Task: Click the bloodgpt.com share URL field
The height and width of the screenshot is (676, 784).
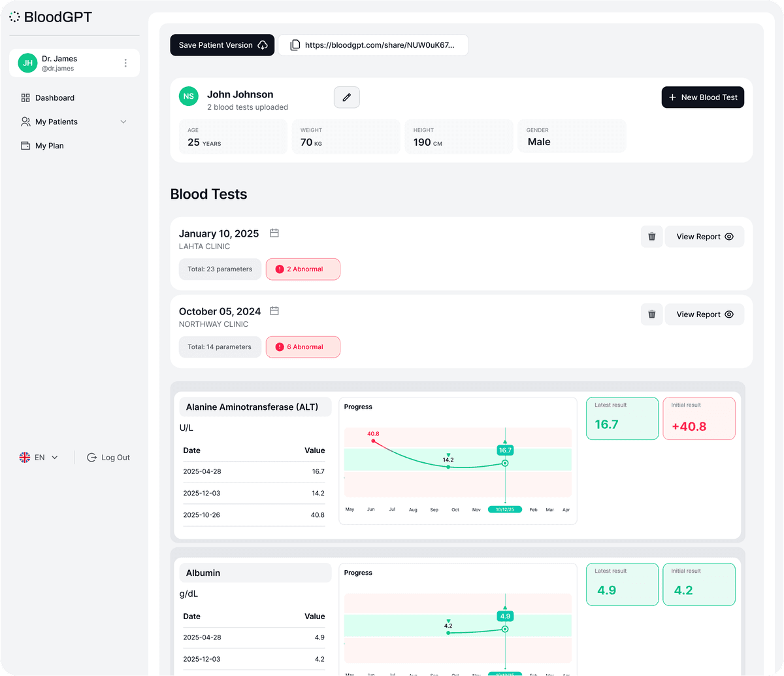Action: click(373, 45)
